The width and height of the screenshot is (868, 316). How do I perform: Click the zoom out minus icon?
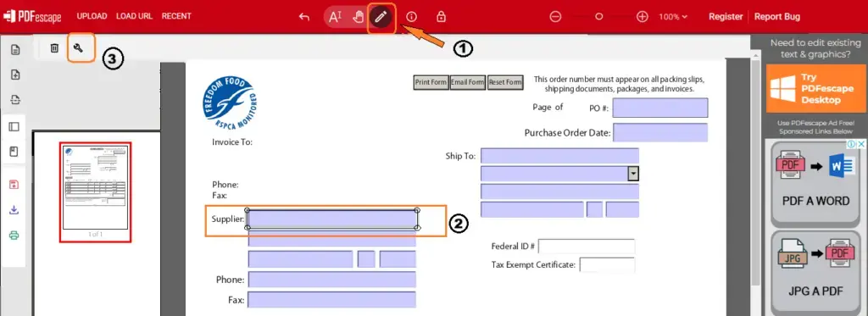555,17
